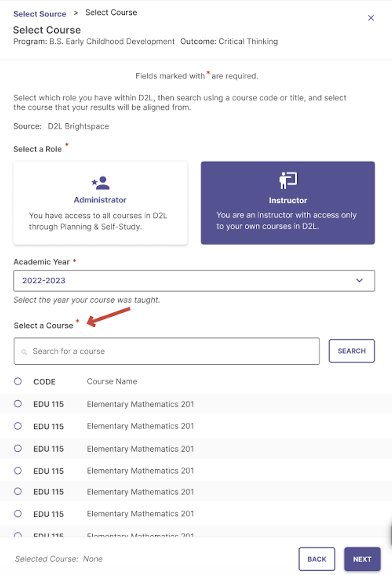
Task: Click the BACK button
Action: [x=317, y=559]
